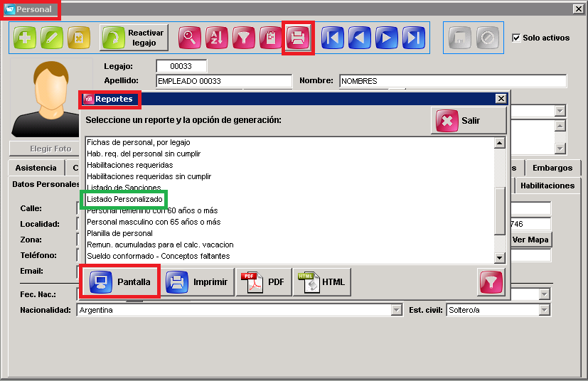Switch to the Embargos tab

[552, 168]
